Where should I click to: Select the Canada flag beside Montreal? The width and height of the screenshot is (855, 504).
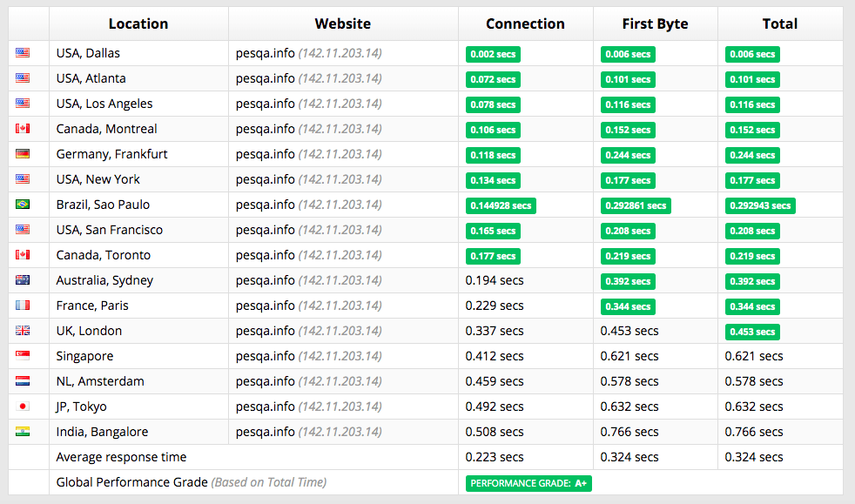23,129
